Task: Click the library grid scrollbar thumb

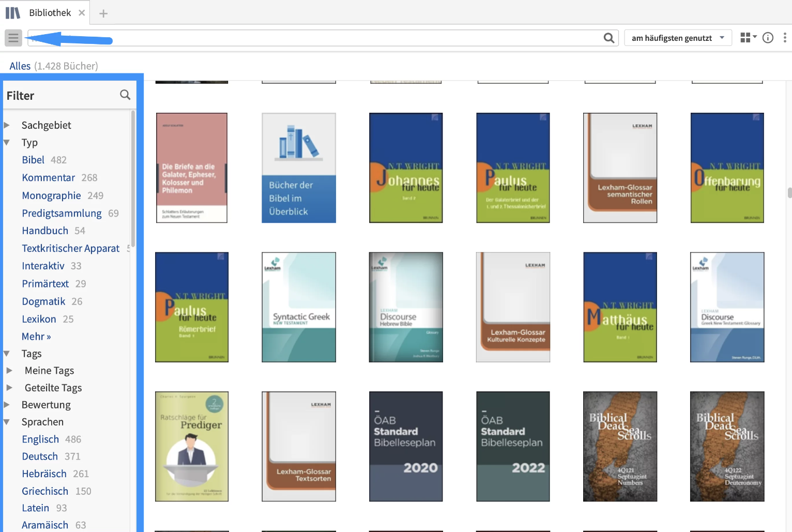Action: tap(789, 193)
